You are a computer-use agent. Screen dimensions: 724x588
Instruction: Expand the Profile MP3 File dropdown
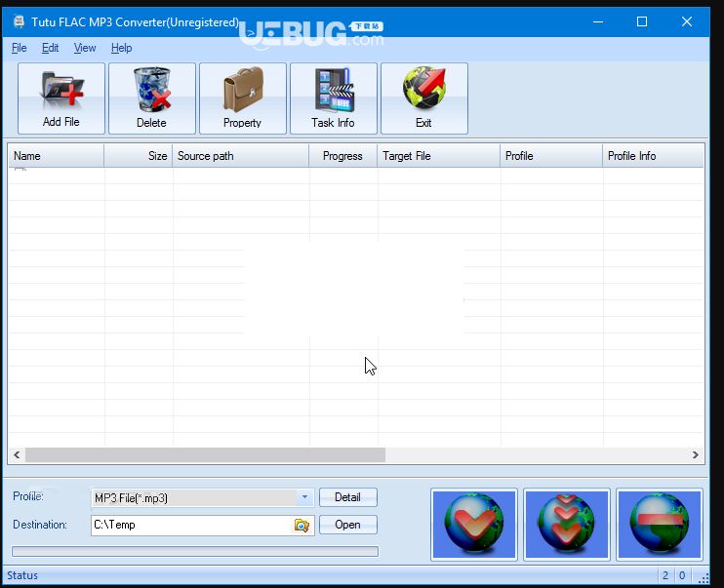304,497
